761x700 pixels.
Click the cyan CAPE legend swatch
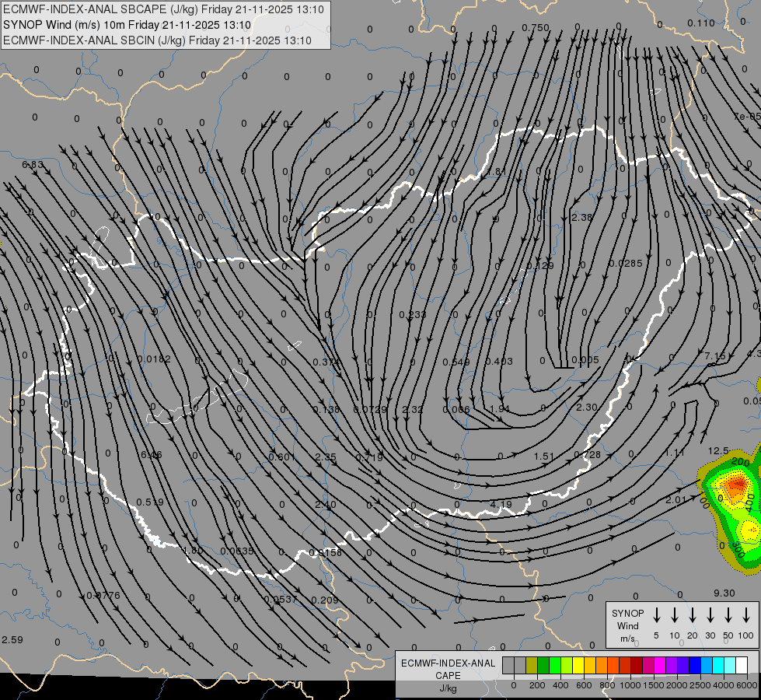[718, 666]
